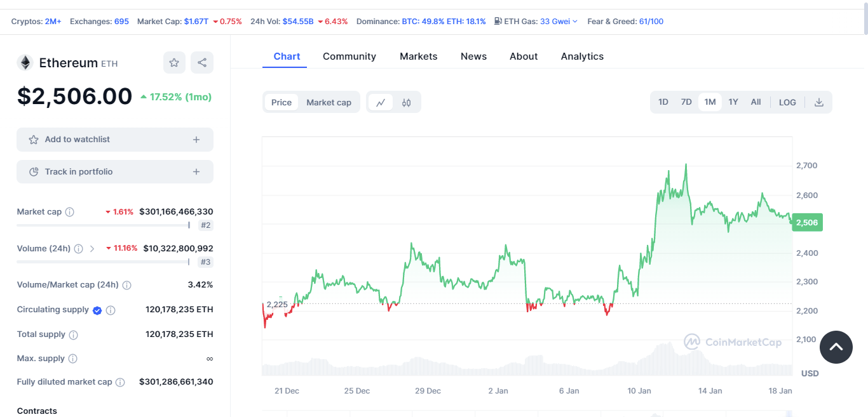The image size is (868, 417).
Task: Set chart range to 1Y
Action: 733,102
